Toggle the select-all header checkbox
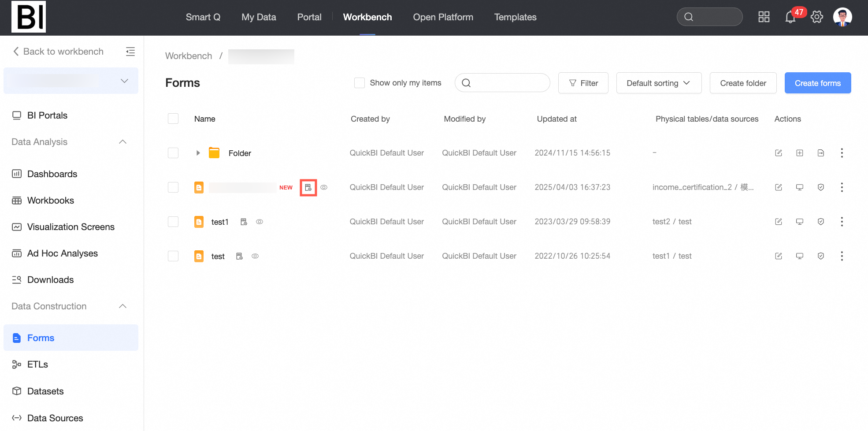The image size is (868, 431). coord(173,119)
